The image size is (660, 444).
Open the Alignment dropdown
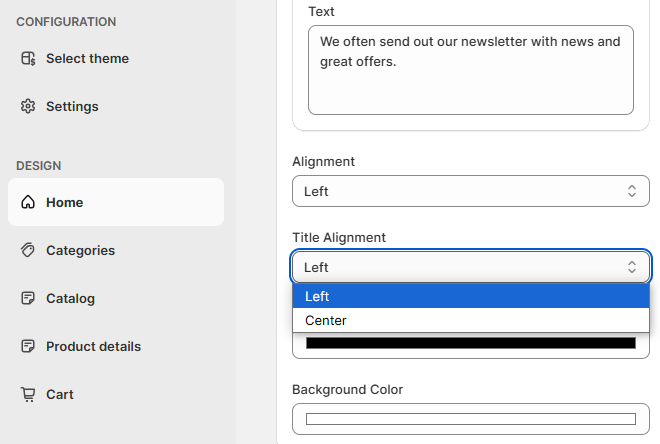[x=471, y=191]
